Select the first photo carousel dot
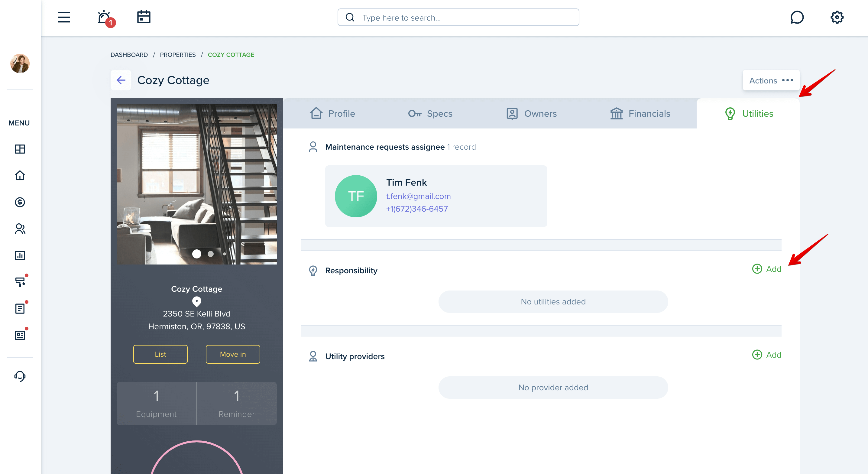868x474 pixels. [x=196, y=254]
